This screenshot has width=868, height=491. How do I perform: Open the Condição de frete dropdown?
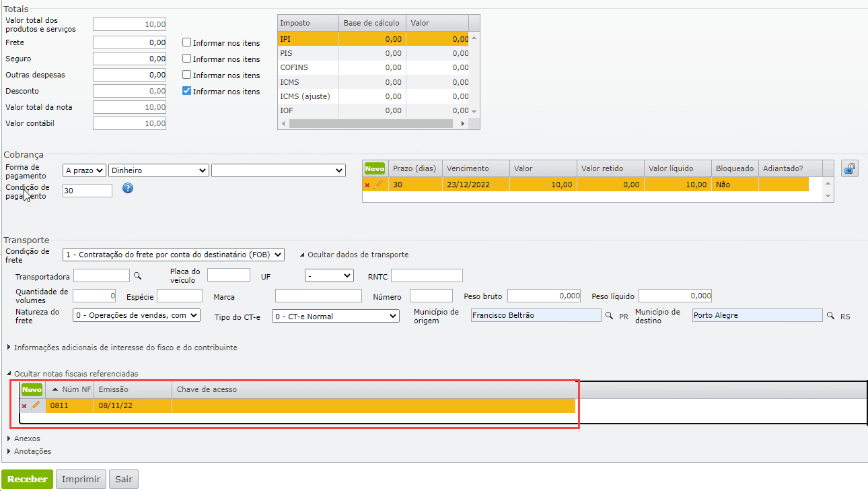tap(174, 255)
